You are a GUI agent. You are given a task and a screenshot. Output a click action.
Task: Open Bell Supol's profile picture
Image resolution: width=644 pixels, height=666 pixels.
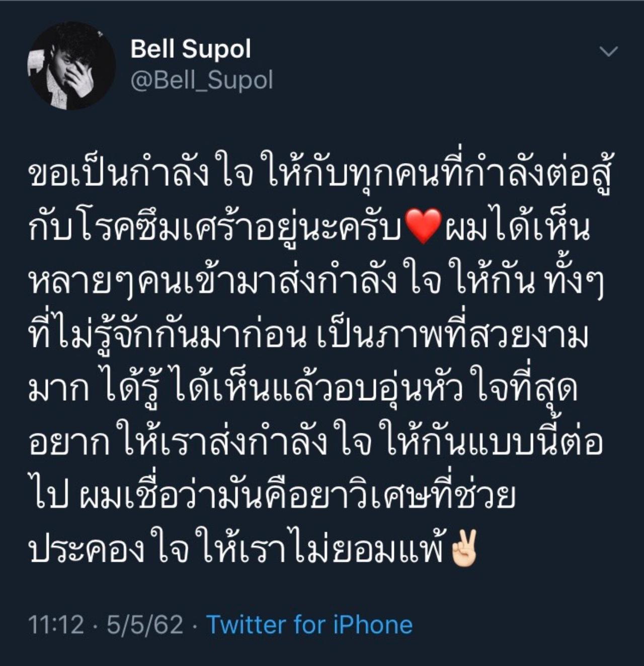click(71, 65)
